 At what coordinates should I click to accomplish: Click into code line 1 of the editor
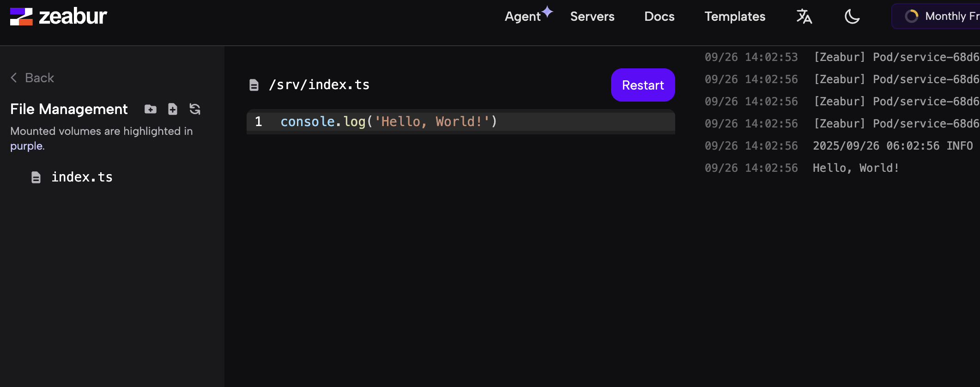(388, 122)
